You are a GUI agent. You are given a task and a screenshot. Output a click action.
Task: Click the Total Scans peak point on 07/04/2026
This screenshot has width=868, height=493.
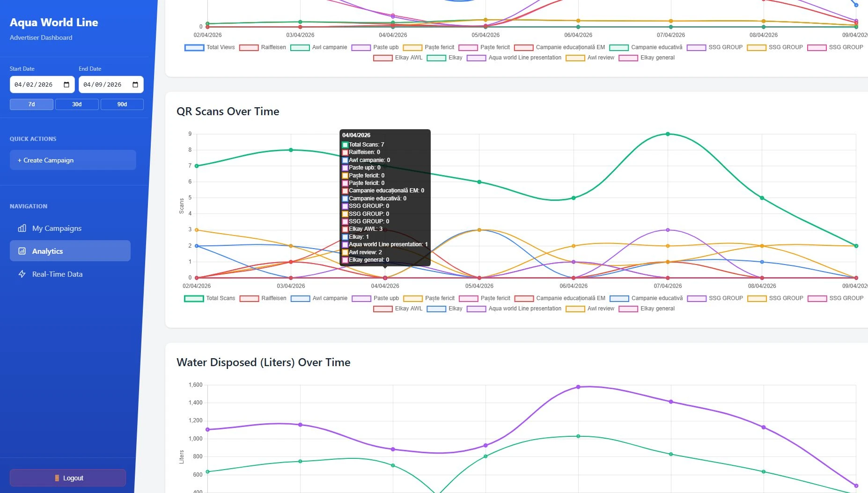point(668,134)
